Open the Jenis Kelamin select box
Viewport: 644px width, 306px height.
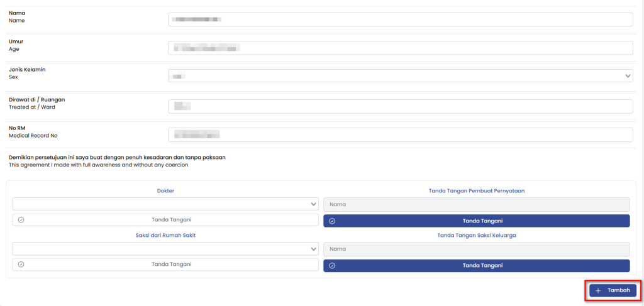pos(400,76)
